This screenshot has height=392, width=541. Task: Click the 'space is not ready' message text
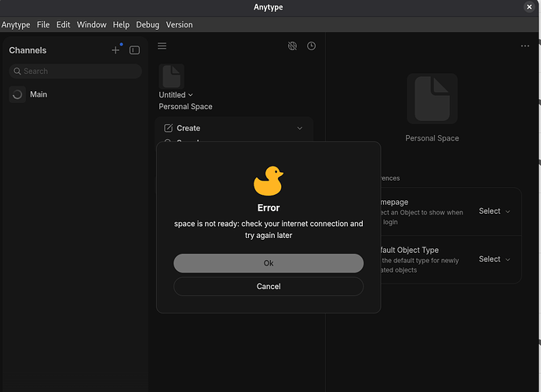269,229
